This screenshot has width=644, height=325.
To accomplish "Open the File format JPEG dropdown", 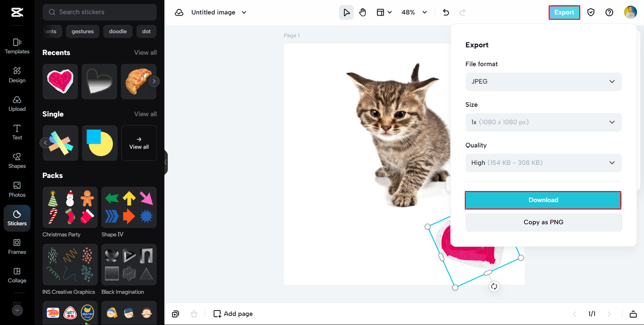I will coord(543,82).
